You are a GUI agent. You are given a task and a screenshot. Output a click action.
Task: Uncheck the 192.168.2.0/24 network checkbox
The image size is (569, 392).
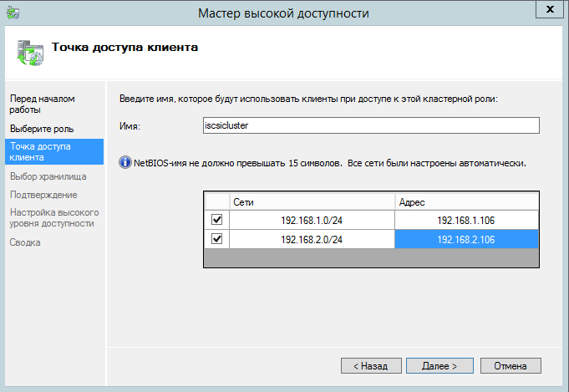coord(217,239)
